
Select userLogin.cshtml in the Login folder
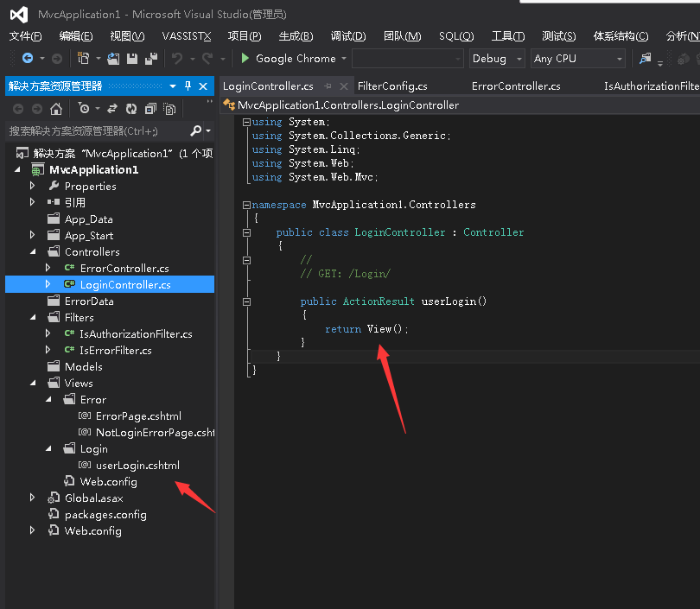point(137,466)
